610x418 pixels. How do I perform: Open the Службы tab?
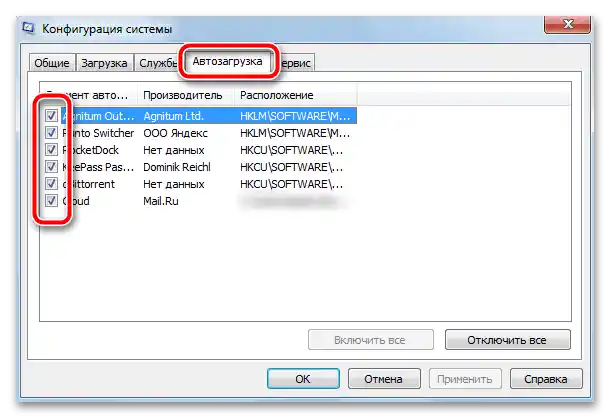tap(158, 63)
